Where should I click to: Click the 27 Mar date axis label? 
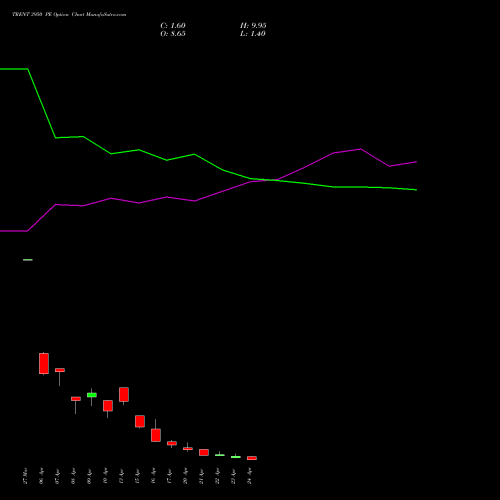click(x=25, y=476)
